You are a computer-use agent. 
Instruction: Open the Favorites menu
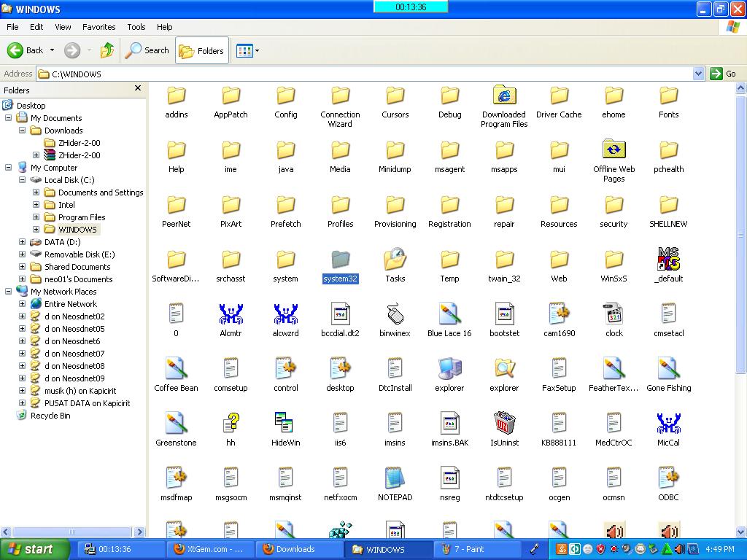coord(98,27)
